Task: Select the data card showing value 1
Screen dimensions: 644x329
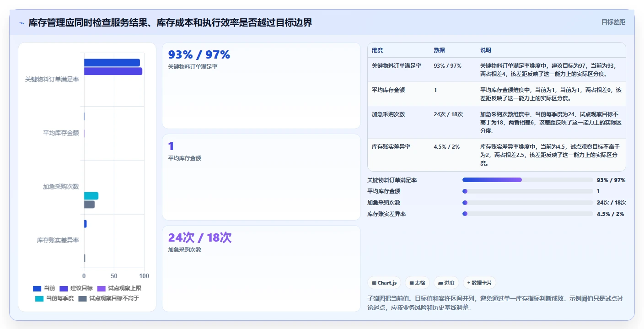Action: click(261, 177)
